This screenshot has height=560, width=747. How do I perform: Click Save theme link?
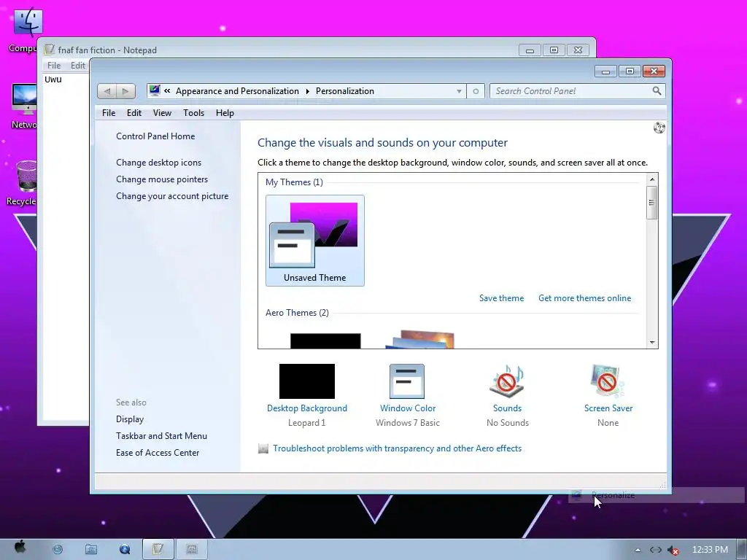pyautogui.click(x=502, y=298)
